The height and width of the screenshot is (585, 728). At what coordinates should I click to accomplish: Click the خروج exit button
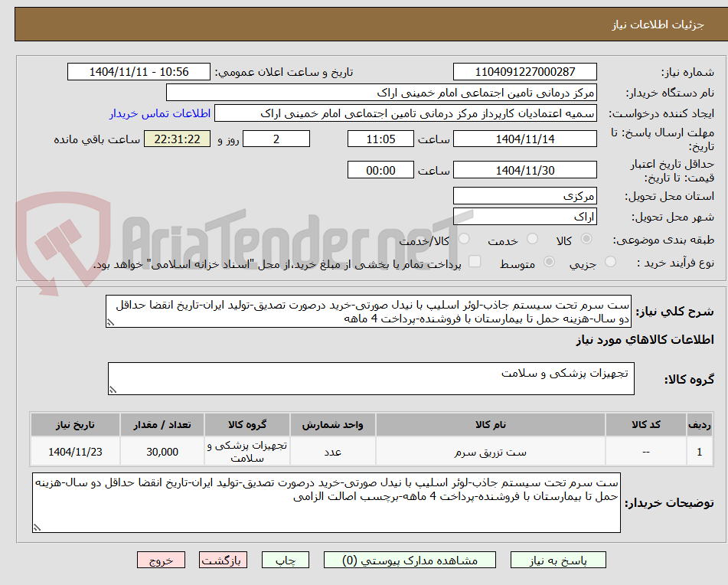click(x=161, y=560)
